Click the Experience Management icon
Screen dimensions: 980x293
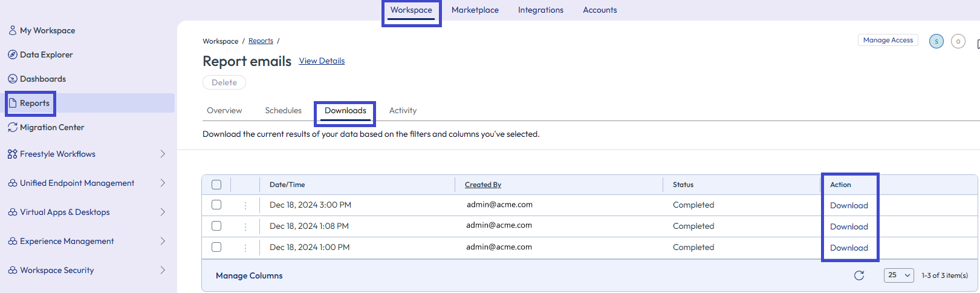coord(12,241)
